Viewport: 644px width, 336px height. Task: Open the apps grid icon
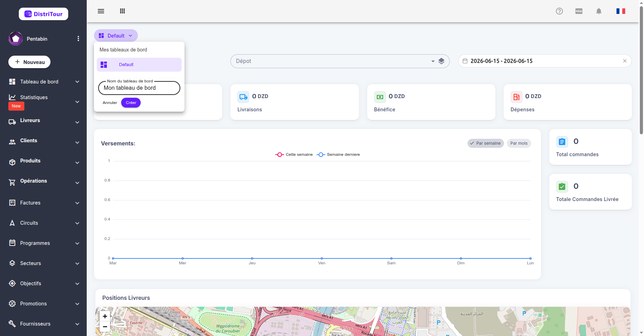click(x=122, y=11)
